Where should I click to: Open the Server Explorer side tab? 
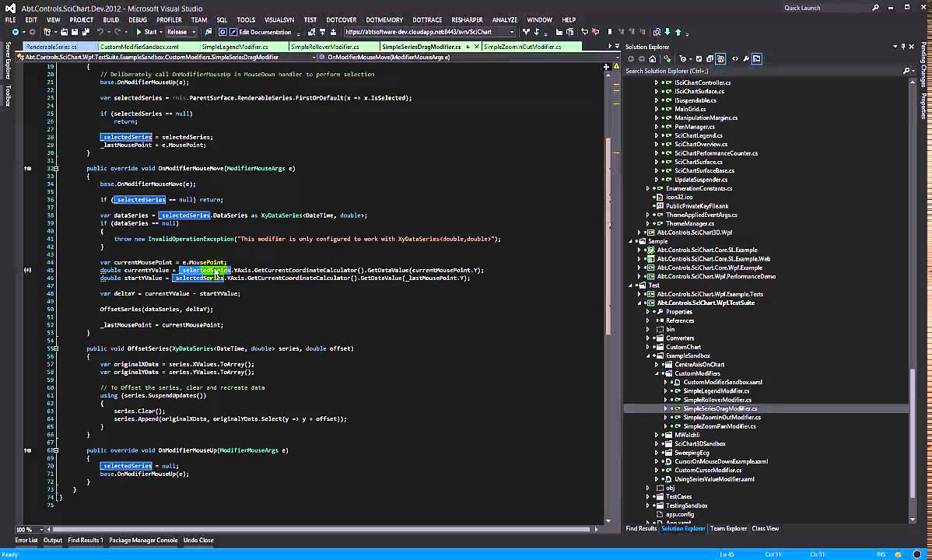[8, 61]
